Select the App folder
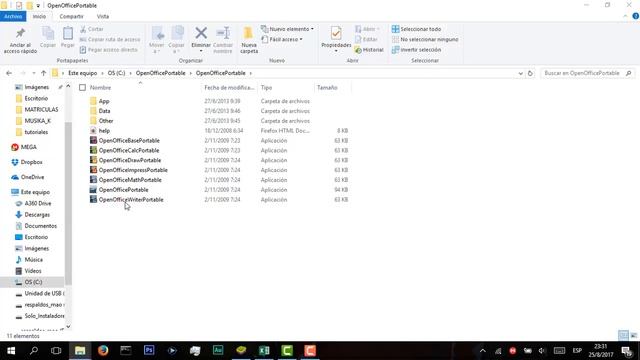This screenshot has width=640, height=360. (x=104, y=101)
